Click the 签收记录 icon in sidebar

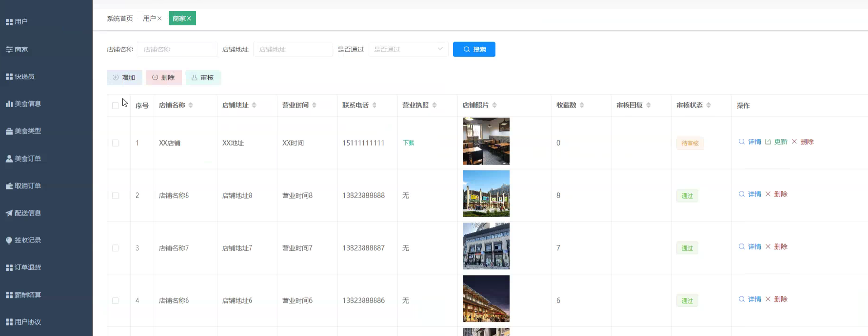tap(9, 241)
